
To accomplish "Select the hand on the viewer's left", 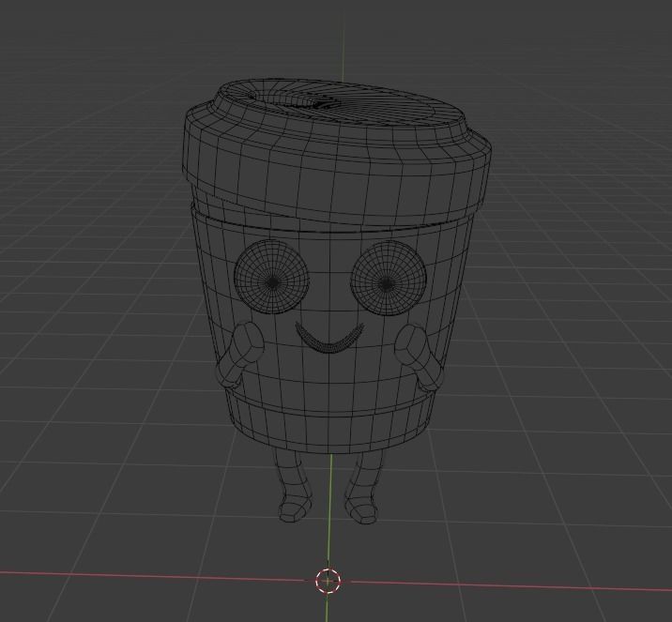I will 247,342.
